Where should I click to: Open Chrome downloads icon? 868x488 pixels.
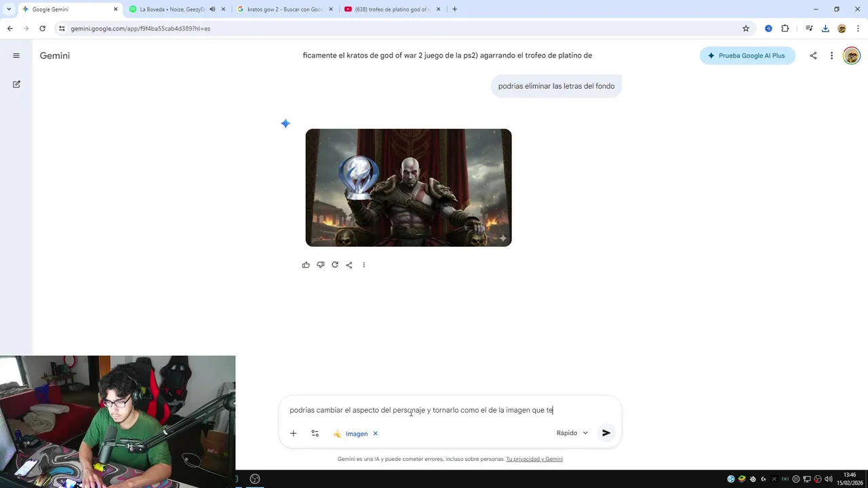(x=825, y=28)
